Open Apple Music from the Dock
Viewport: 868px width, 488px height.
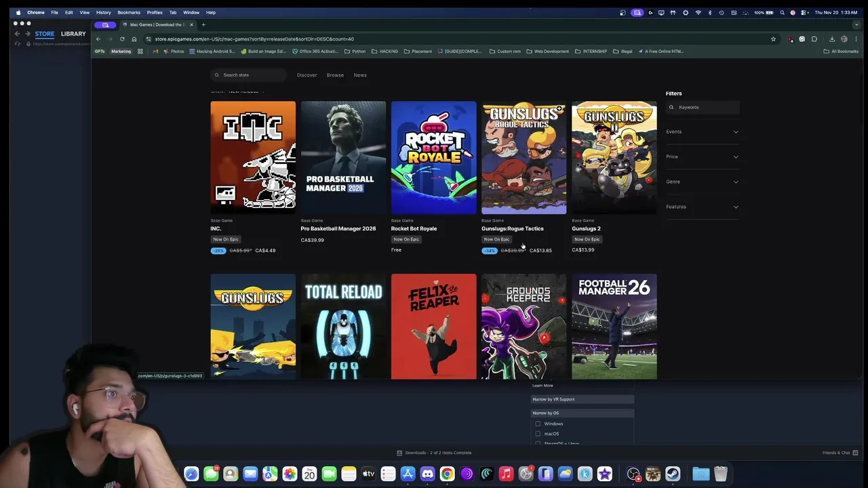[506, 474]
